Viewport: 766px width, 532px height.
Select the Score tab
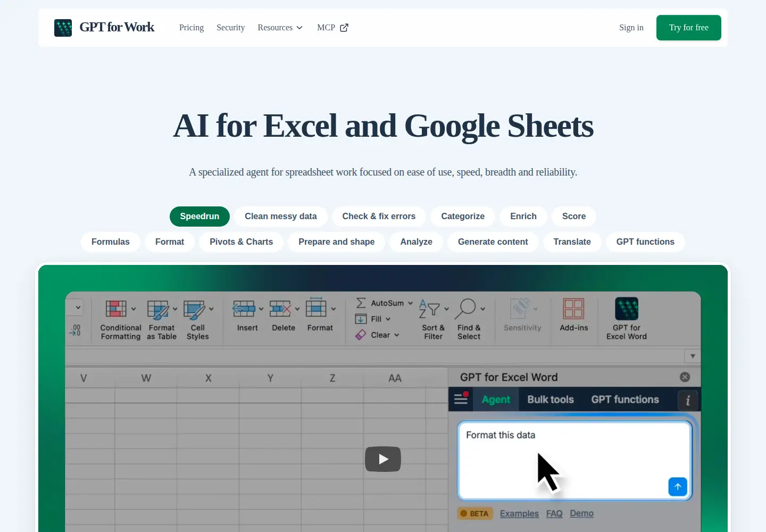[574, 217]
